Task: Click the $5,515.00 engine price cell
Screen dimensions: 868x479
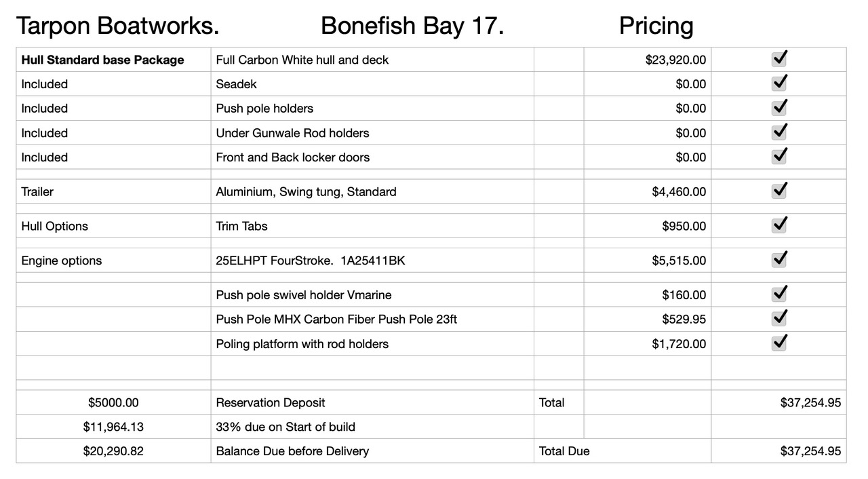Action: pos(648,261)
